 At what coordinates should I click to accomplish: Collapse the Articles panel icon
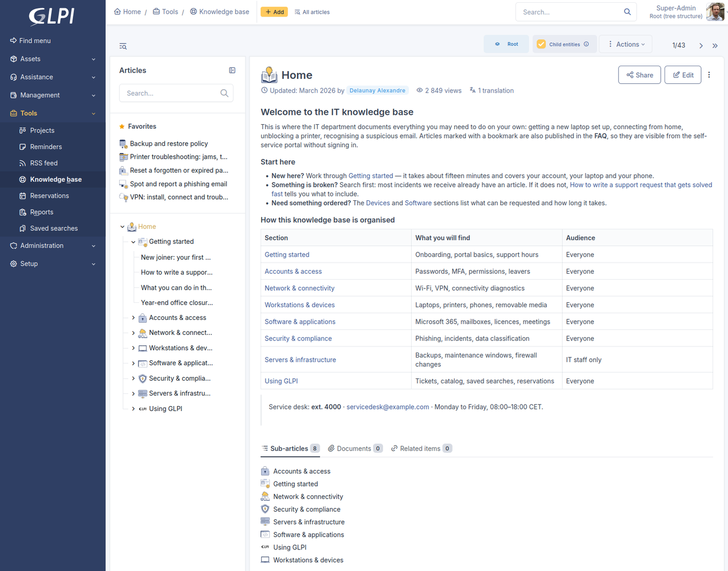point(232,71)
